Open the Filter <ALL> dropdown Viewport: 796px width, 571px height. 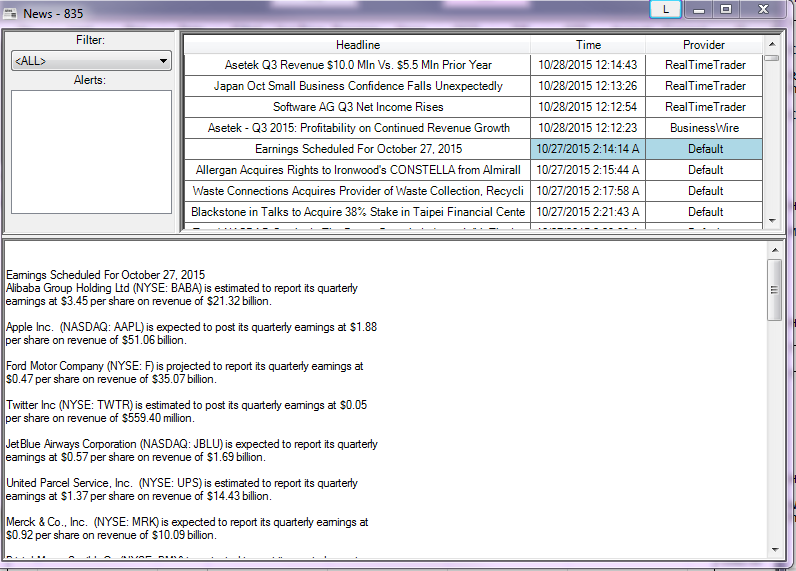click(91, 61)
